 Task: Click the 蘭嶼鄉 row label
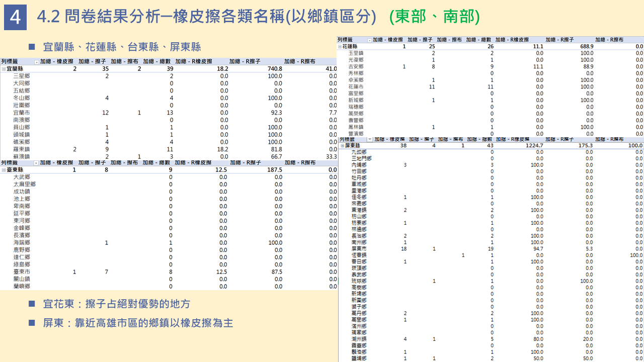22,286
